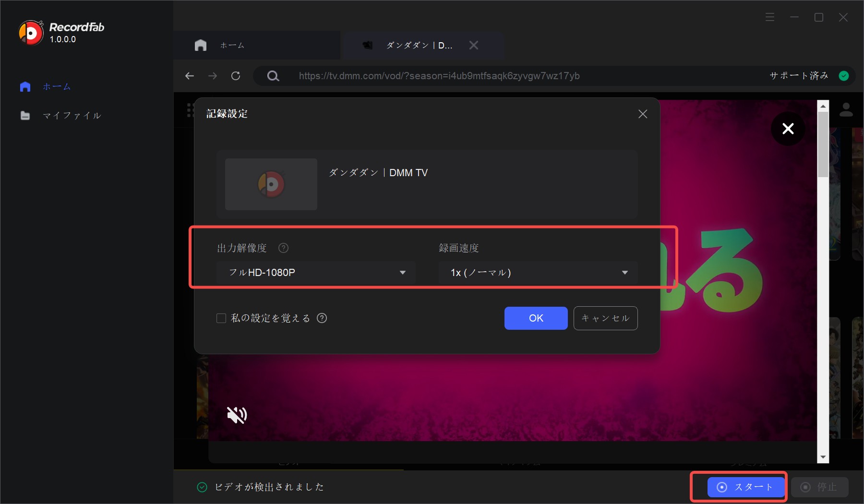Confirm settings with OK button
Image resolution: width=864 pixels, height=504 pixels.
tap(536, 318)
